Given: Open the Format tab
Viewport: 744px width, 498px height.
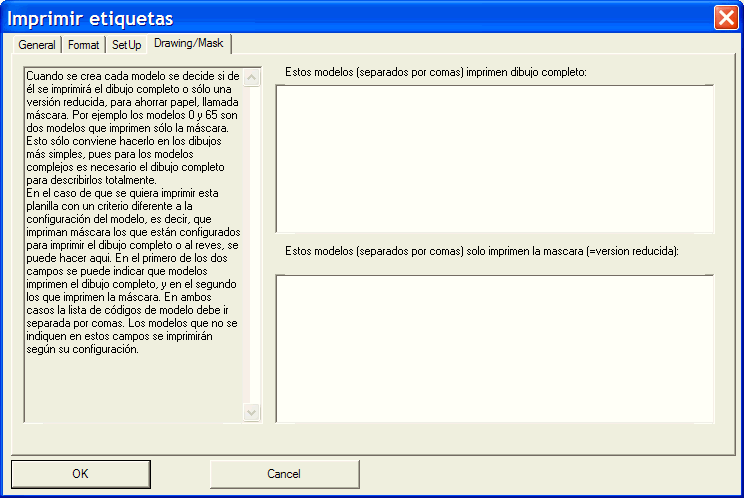Looking at the screenshot, I should click(x=84, y=46).
